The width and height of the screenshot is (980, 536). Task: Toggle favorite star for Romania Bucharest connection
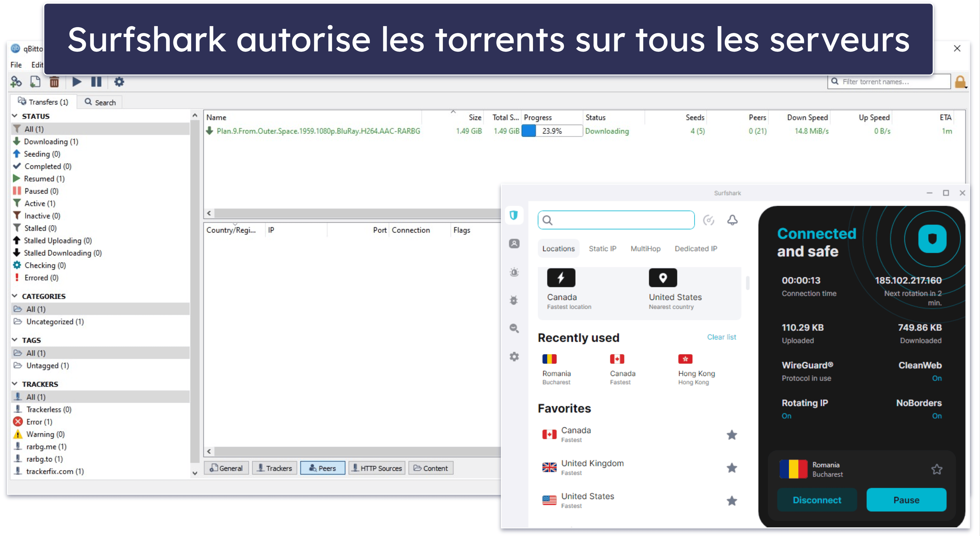pos(937,469)
